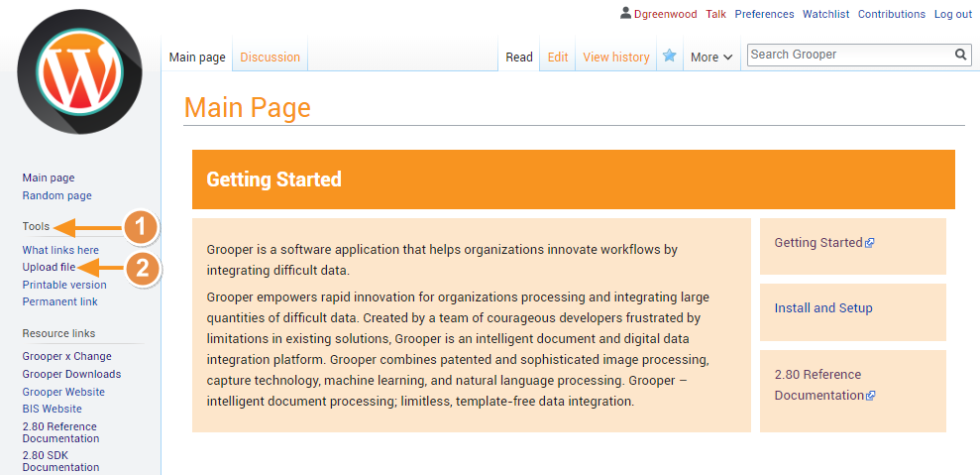This screenshot has height=475, width=980.
Task: Open Permanent link in the sidebar
Action: click(x=60, y=301)
